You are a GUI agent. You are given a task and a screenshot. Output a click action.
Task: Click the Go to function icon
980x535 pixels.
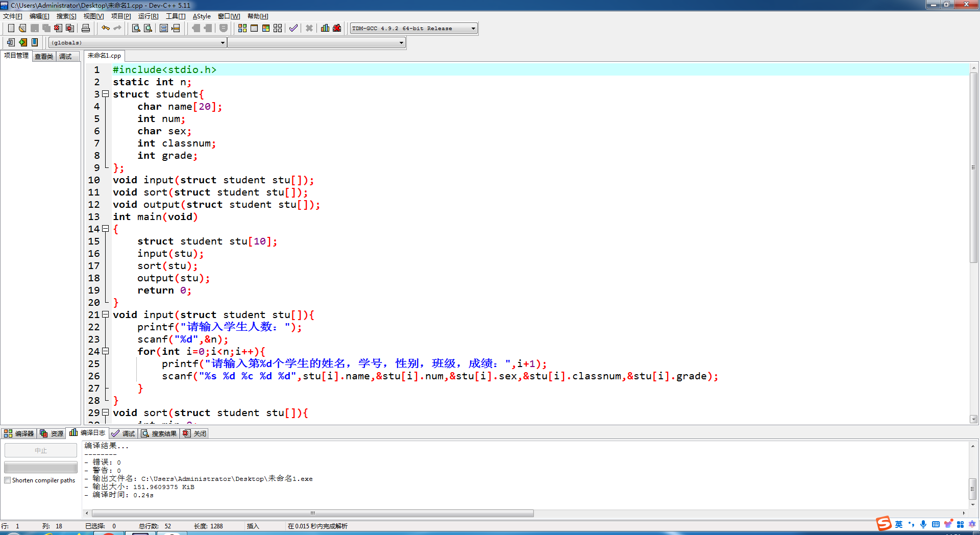point(164,28)
